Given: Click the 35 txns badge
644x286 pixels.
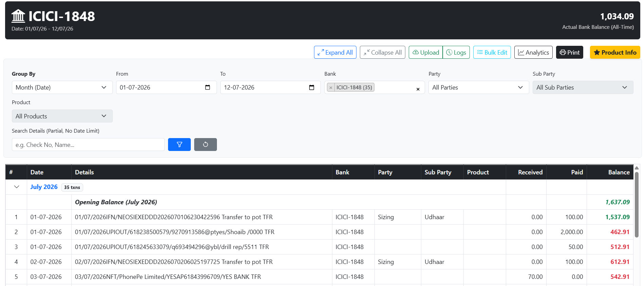Looking at the screenshot, I should pos(72,187).
